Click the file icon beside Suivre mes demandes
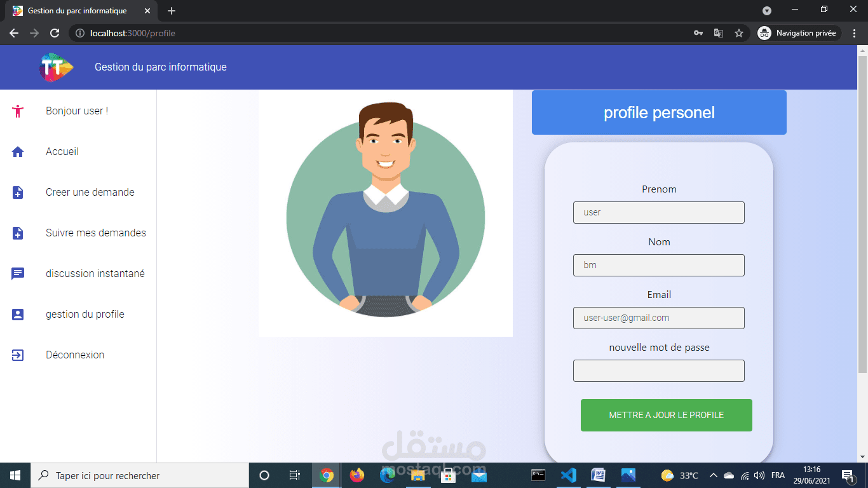 (x=18, y=233)
